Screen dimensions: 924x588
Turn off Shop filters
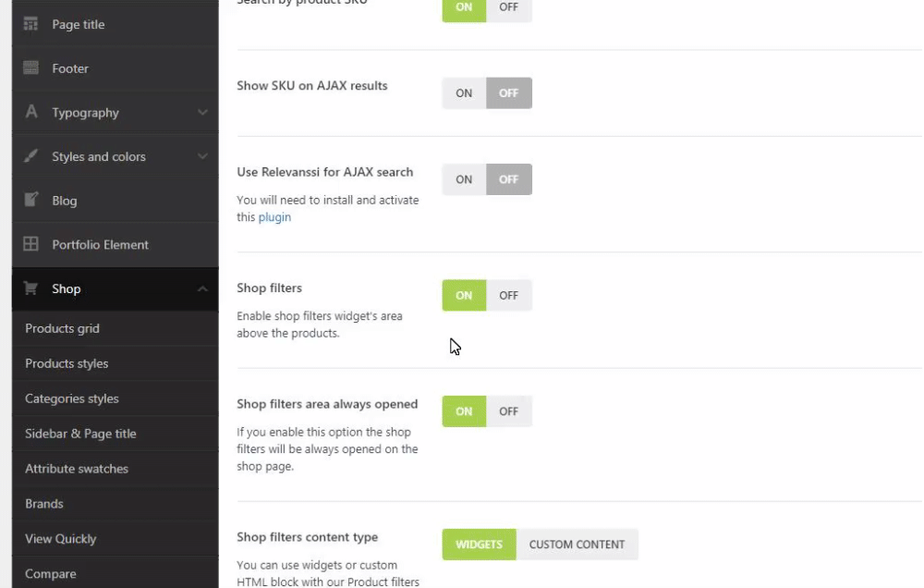pyautogui.click(x=509, y=296)
